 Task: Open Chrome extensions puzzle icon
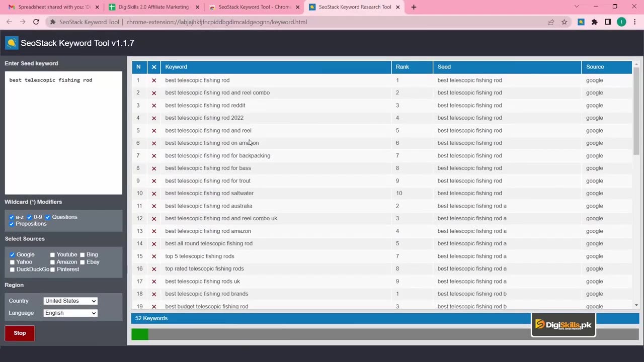595,22
